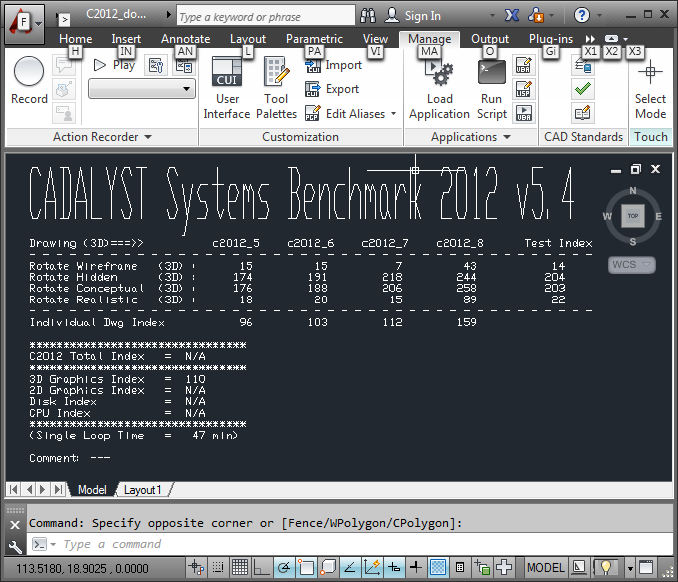Toggle Object Snap in status bar
The image size is (678, 582).
pyautogui.click(x=306, y=567)
